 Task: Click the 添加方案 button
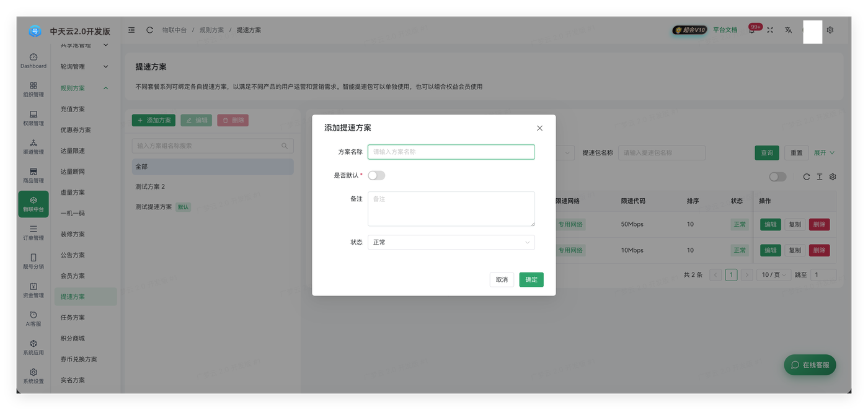pos(154,120)
